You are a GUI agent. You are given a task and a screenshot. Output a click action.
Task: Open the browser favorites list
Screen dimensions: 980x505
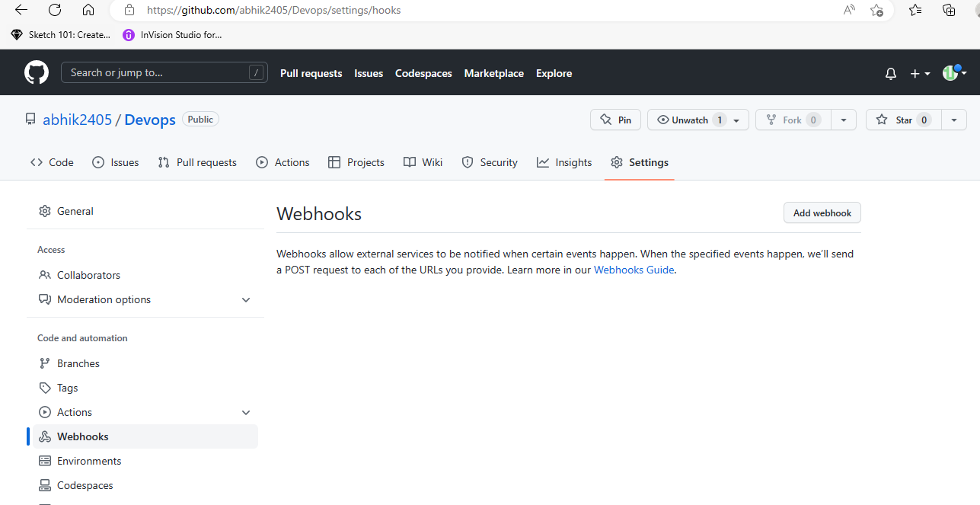(915, 10)
